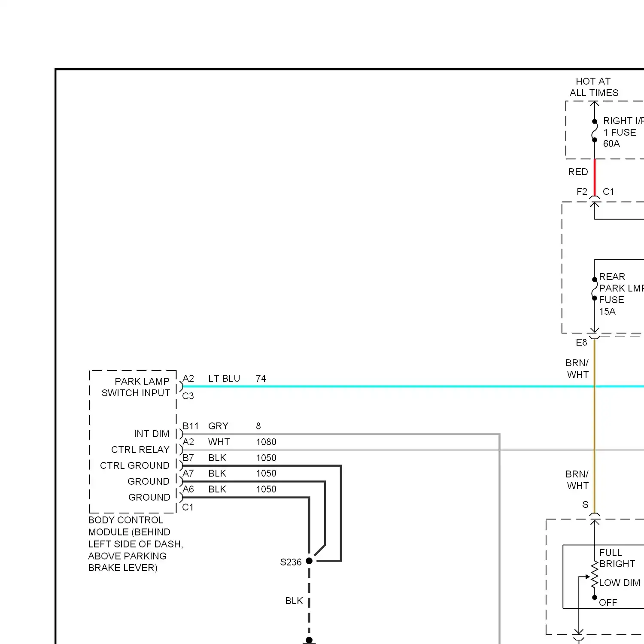Click circuit number 1080
The width and height of the screenshot is (644, 644).
(x=266, y=442)
